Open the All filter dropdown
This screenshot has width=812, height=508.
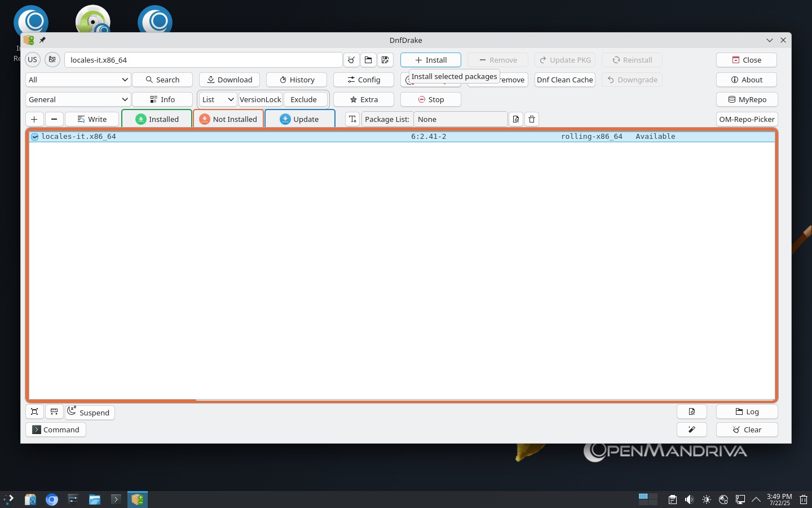click(x=78, y=80)
